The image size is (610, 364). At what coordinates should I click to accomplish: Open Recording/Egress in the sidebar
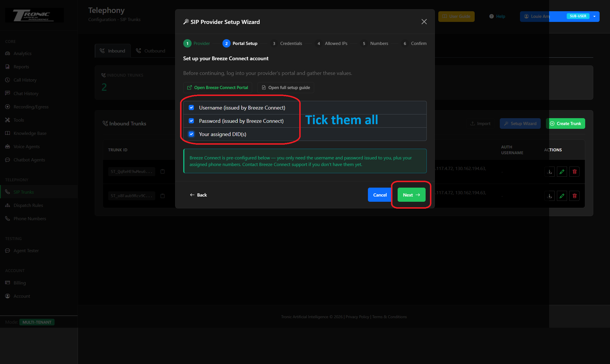pyautogui.click(x=31, y=107)
